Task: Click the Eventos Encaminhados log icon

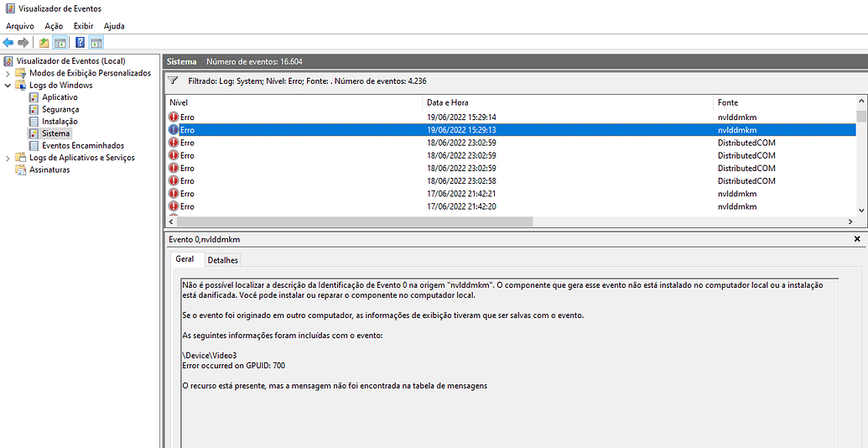Action: [33, 146]
